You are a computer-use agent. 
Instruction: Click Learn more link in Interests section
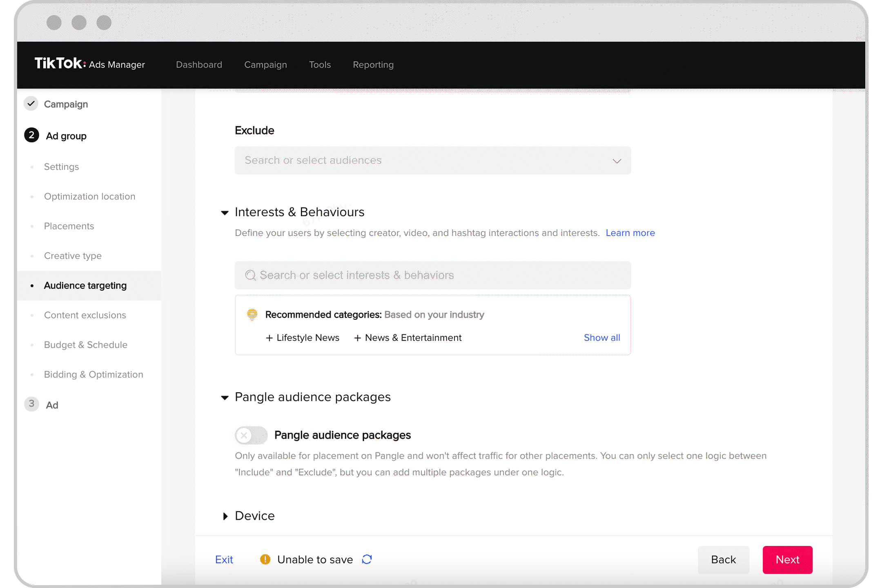[x=629, y=232]
